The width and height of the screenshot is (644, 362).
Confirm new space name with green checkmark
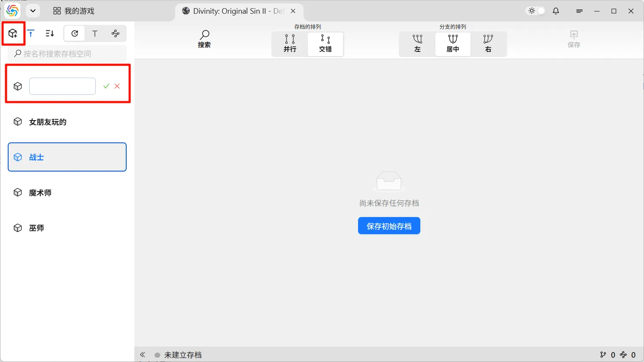(x=106, y=86)
